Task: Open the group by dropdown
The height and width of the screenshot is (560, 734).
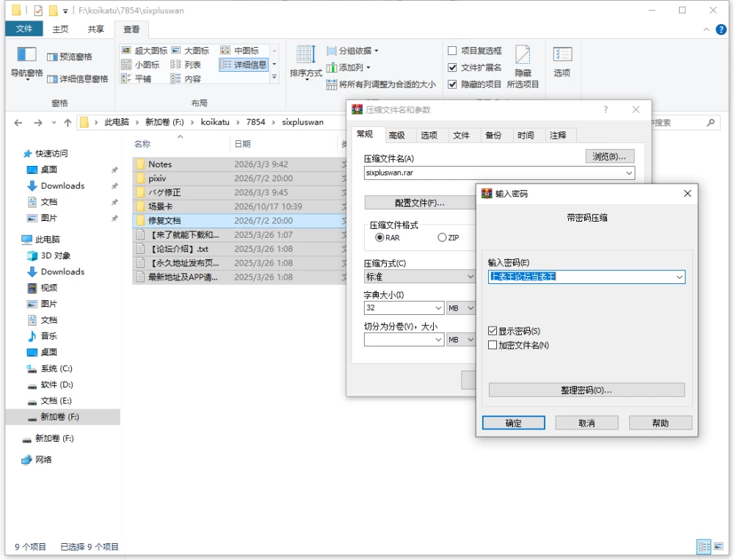Action: [x=352, y=51]
